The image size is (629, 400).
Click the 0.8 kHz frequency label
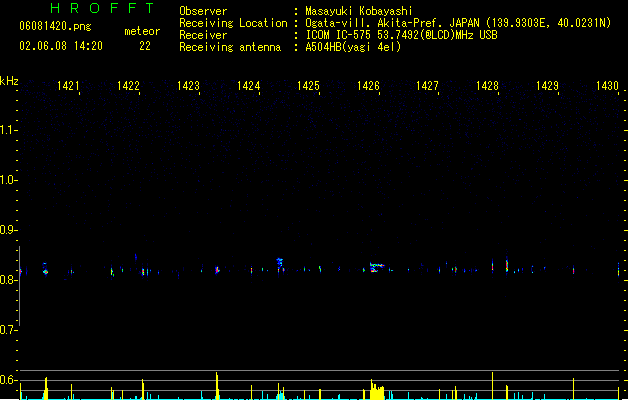pyautogui.click(x=7, y=280)
